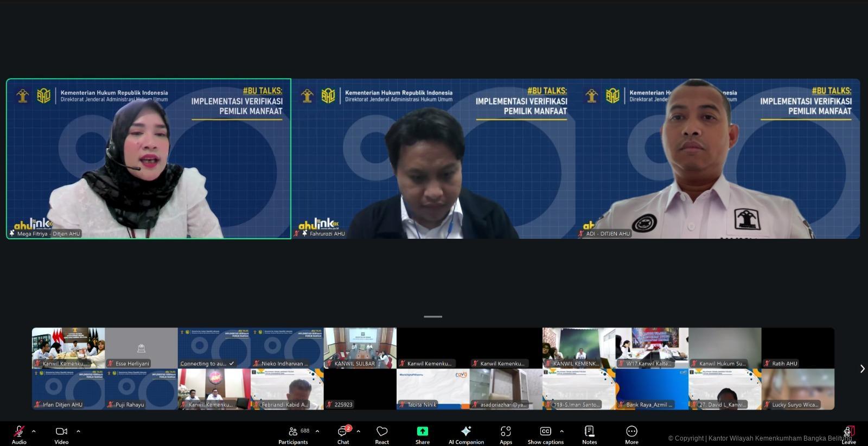
Task: Click the green Share screen icon
Action: (x=422, y=432)
